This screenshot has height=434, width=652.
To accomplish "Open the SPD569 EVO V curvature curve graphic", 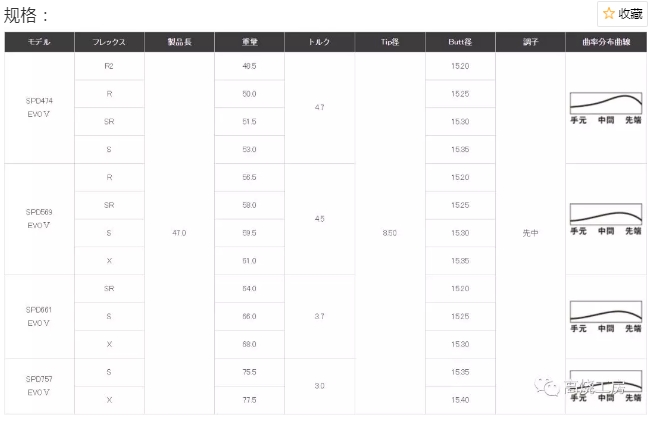I will tap(605, 218).
